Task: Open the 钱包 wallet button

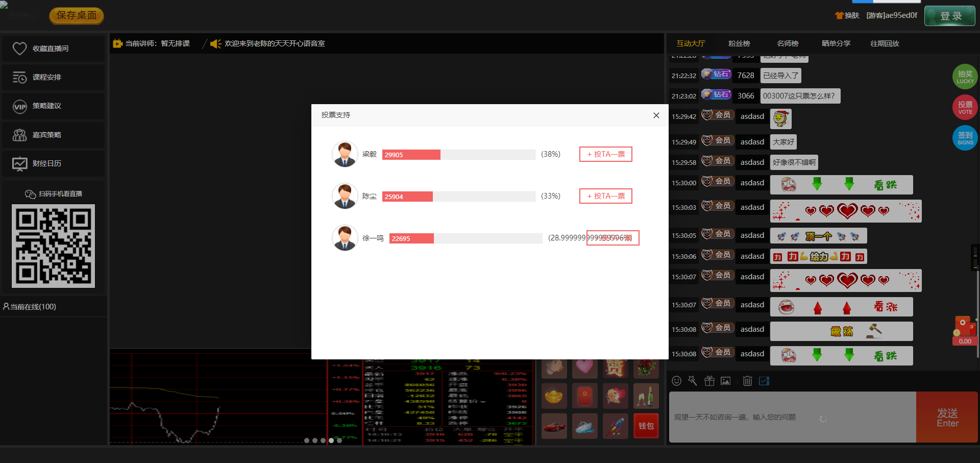Action: pyautogui.click(x=646, y=426)
